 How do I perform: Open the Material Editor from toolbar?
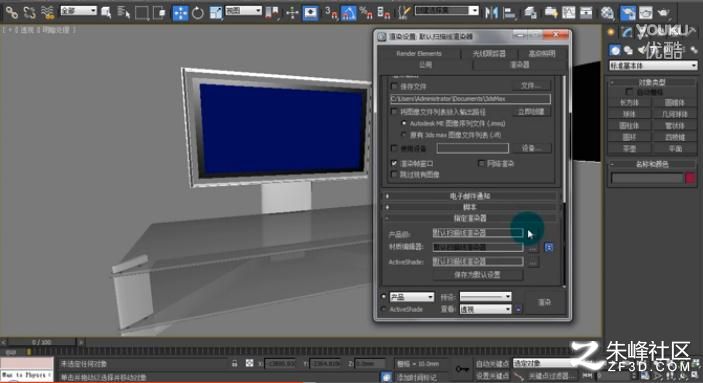(607, 13)
